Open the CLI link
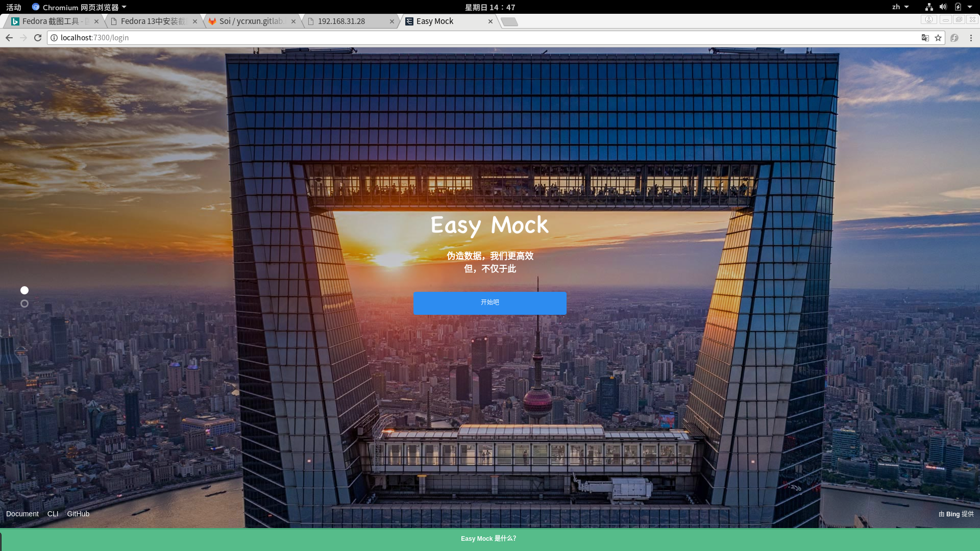This screenshot has width=980, height=551. 53,514
